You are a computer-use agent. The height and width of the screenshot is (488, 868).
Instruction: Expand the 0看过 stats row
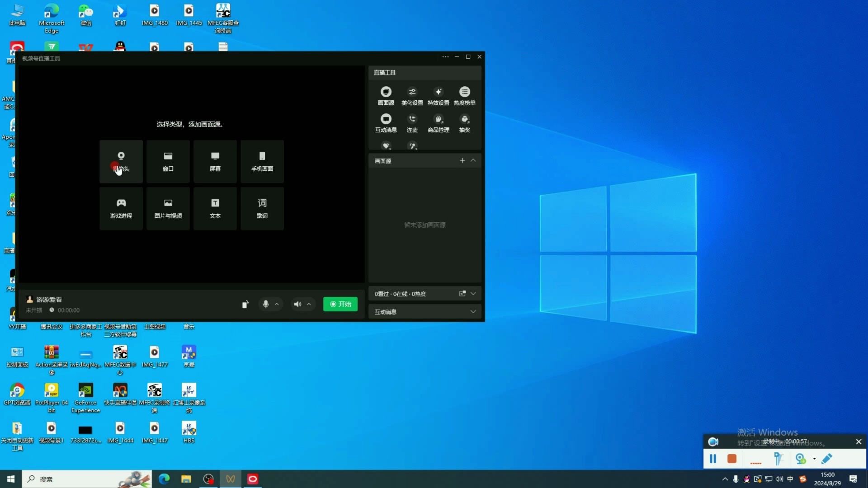point(473,294)
